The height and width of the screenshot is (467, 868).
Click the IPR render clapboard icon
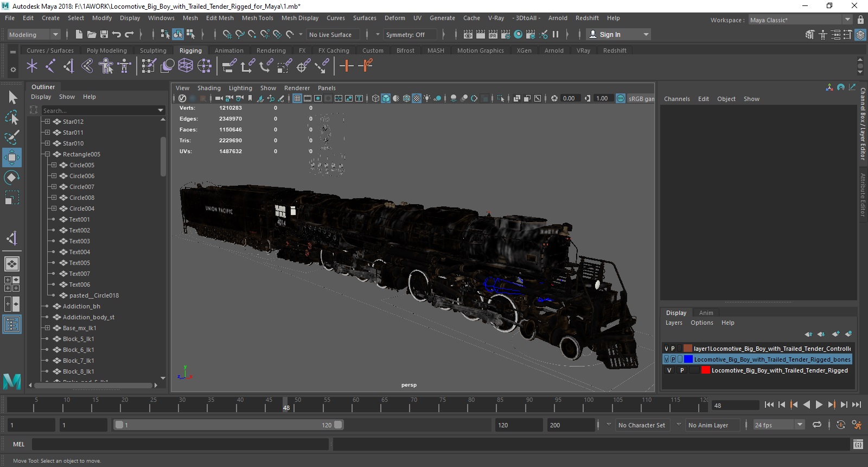pos(493,34)
